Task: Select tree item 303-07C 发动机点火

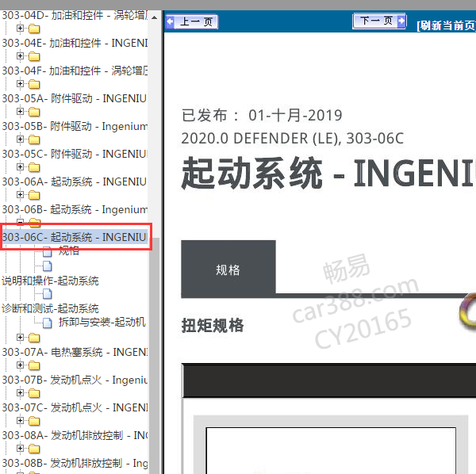Action: [75, 407]
